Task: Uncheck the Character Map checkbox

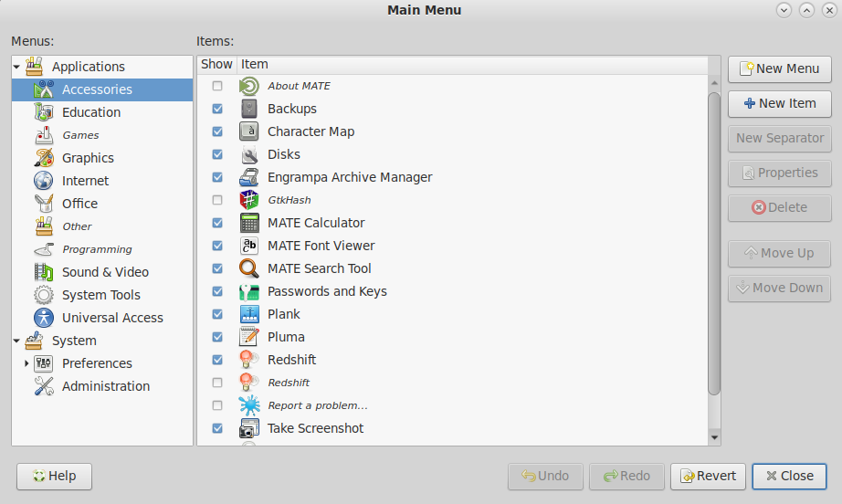Action: [217, 131]
